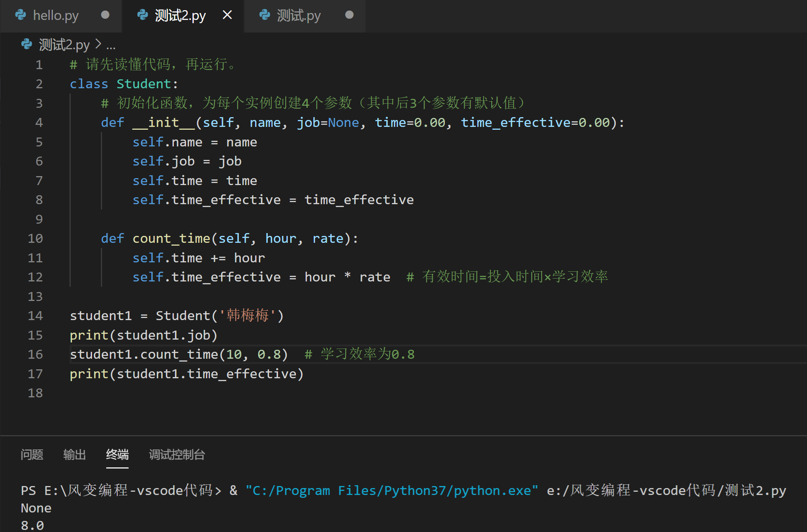Click the Python file icon in the breadcrumb

click(x=27, y=44)
